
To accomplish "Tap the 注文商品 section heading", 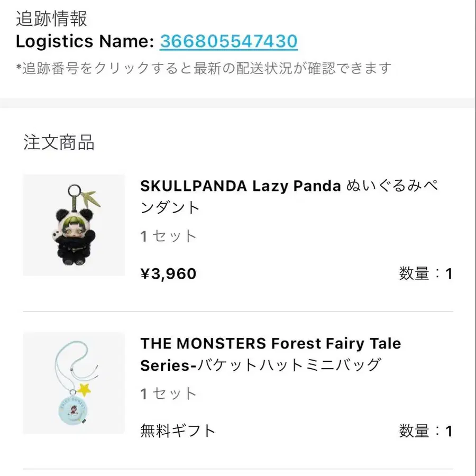I will tap(59, 142).
